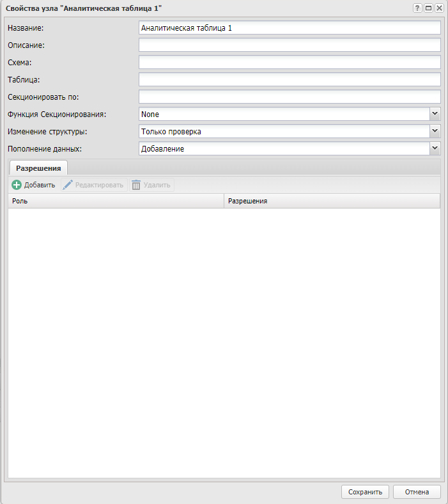This screenshot has height=504, width=448.
Task: Click the Разрешения column header in grid
Action: (332, 201)
